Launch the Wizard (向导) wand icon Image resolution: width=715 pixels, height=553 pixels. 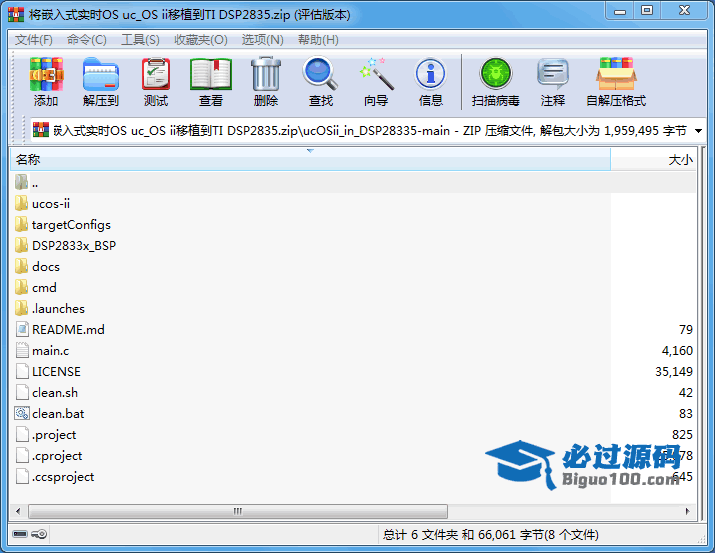376,74
